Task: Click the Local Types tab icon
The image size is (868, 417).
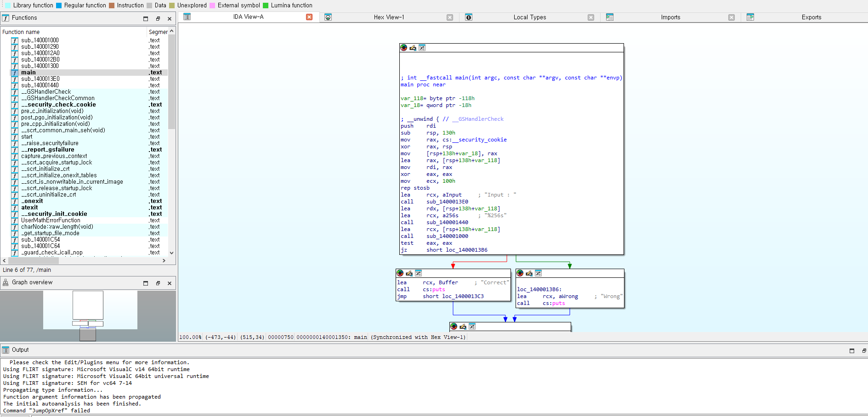Action: pyautogui.click(x=469, y=17)
